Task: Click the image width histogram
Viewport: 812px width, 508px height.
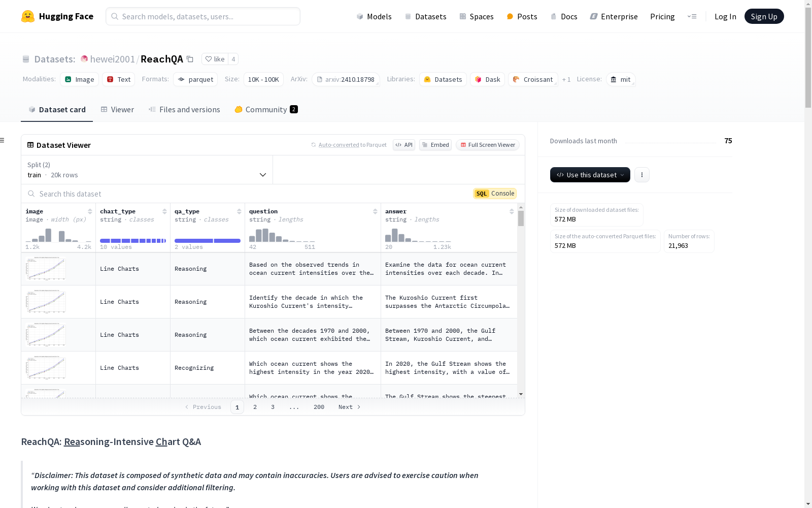Action: pyautogui.click(x=58, y=235)
